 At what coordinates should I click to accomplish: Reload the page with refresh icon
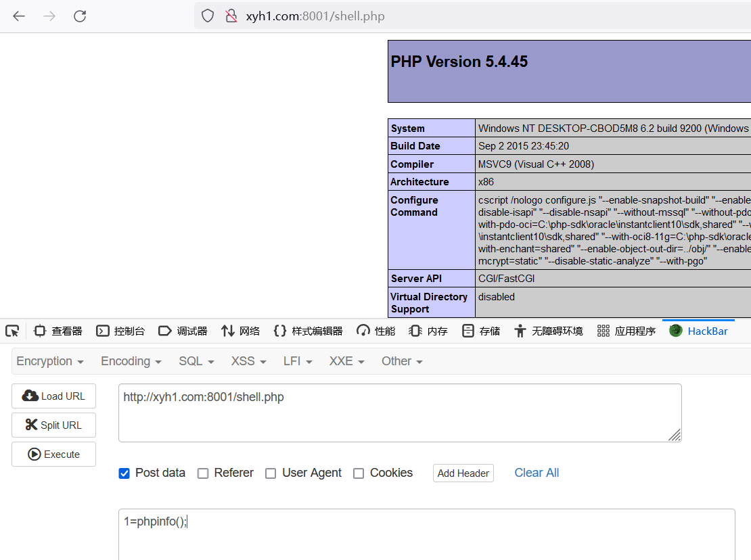(x=80, y=16)
